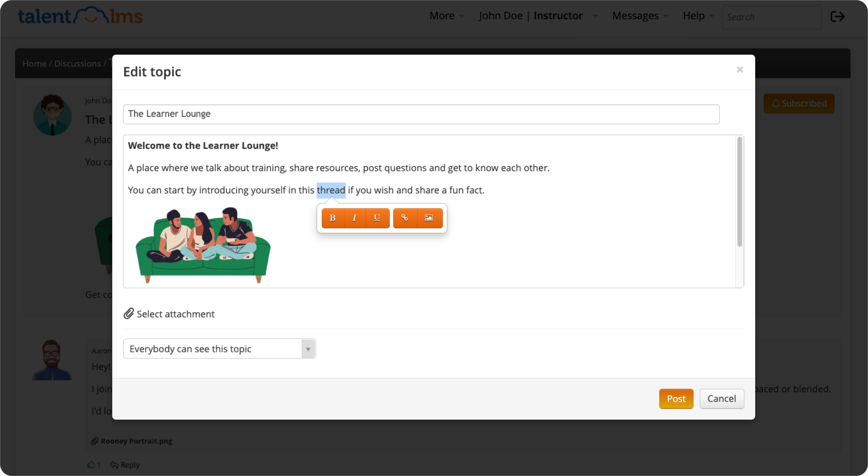The height and width of the screenshot is (476, 868).
Task: Post the edited topic
Action: 676,399
